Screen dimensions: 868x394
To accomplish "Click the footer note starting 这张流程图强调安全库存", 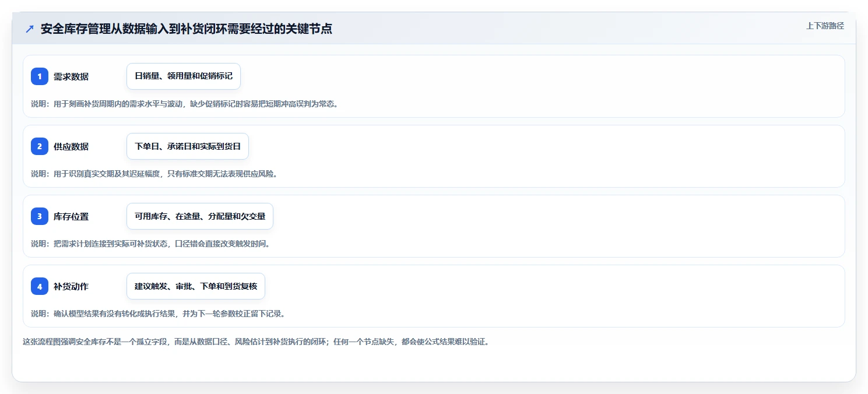I will pyautogui.click(x=256, y=342).
